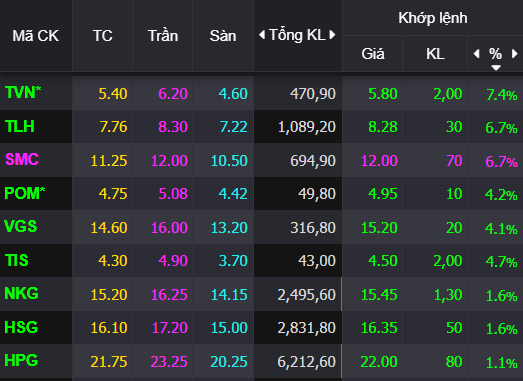This screenshot has height=381, width=523.
Task: Select TVN total volume 470,90
Action: [313, 94]
